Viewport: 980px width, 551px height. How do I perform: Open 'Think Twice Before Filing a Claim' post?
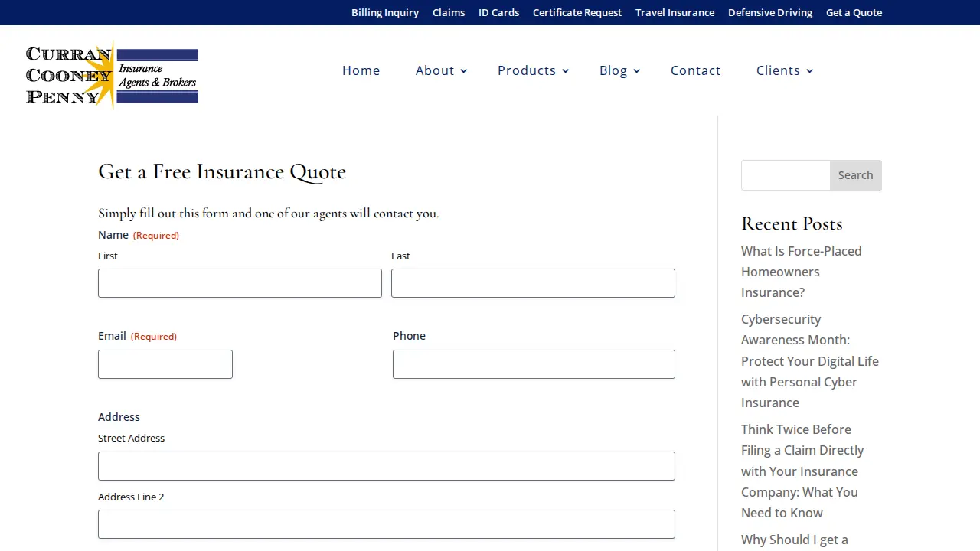click(x=802, y=471)
